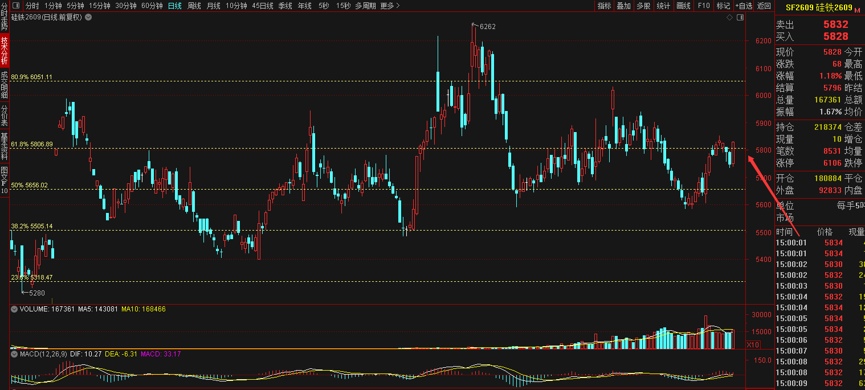Switch to the 周线 weekly tab
Viewport: 865px width, 390px height.
click(x=194, y=6)
